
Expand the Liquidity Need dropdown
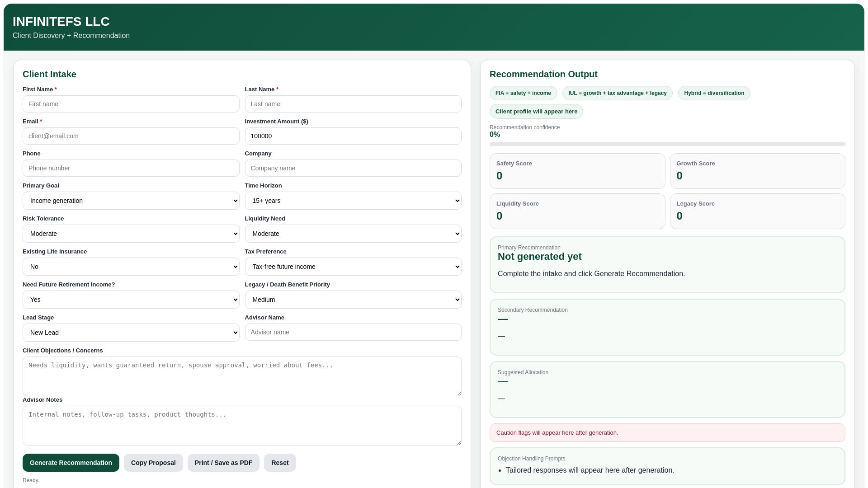click(x=353, y=234)
